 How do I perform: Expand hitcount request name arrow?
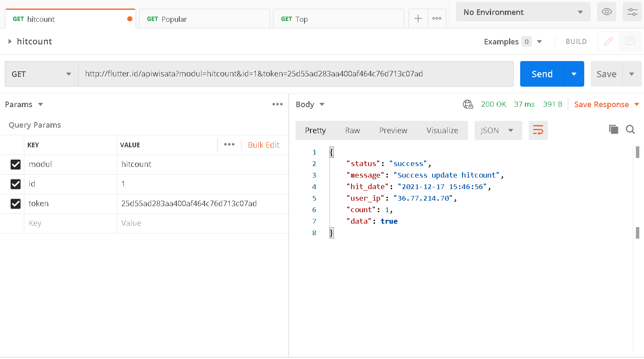coord(10,41)
